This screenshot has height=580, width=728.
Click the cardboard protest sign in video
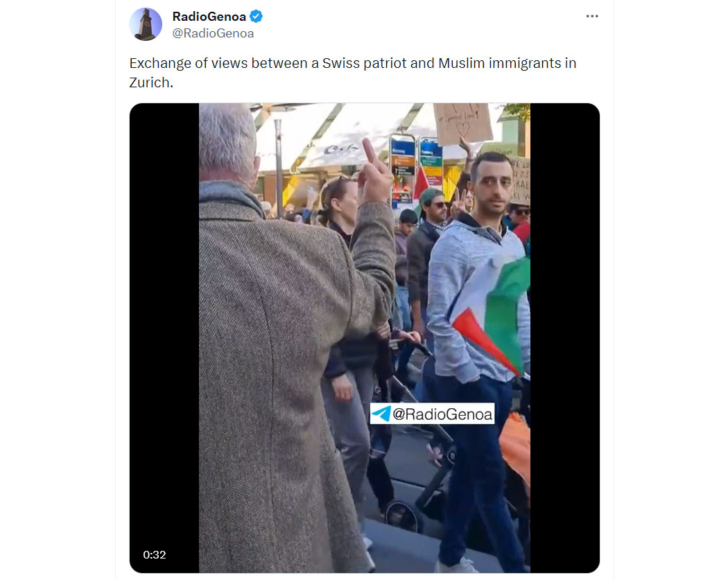pos(462,123)
